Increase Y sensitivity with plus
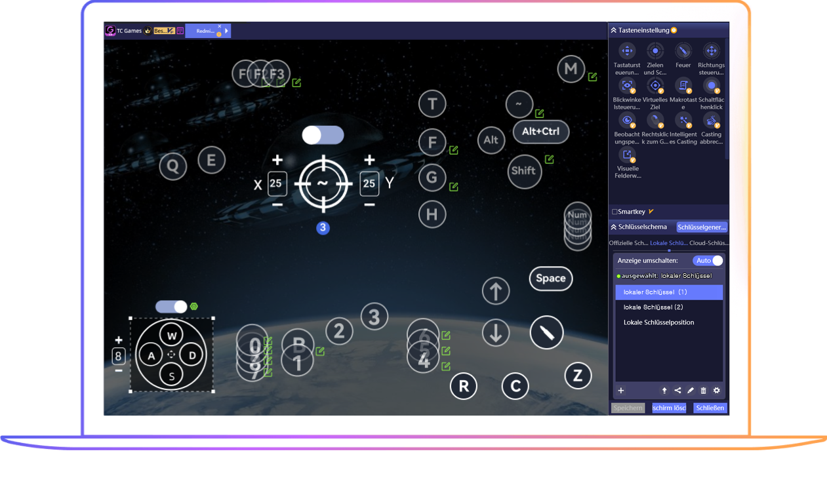This screenshot has height=504, width=827. [x=369, y=160]
